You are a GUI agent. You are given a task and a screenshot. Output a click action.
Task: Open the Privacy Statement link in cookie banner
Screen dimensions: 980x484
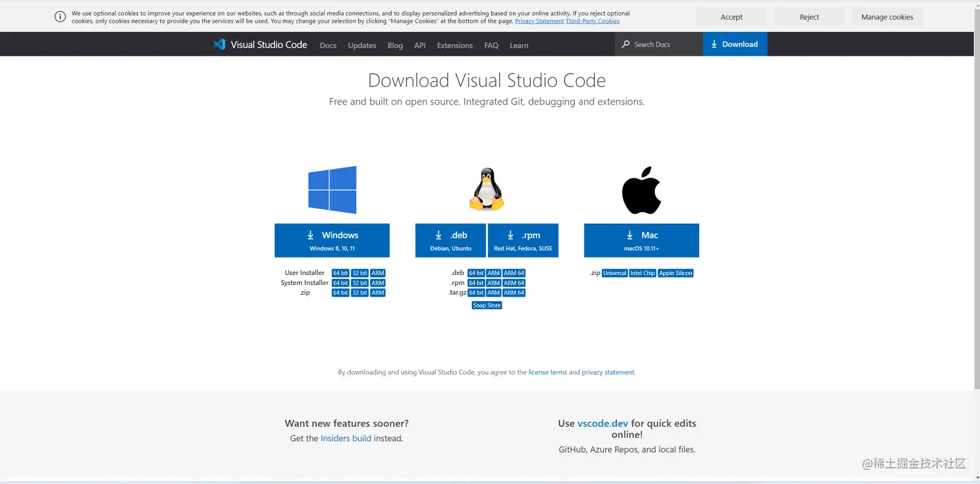tap(539, 21)
